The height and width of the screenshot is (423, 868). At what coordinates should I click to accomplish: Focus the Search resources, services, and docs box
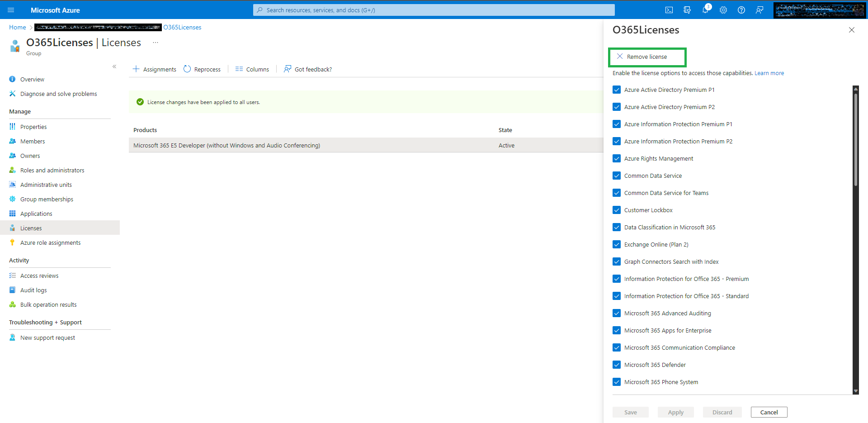434,10
